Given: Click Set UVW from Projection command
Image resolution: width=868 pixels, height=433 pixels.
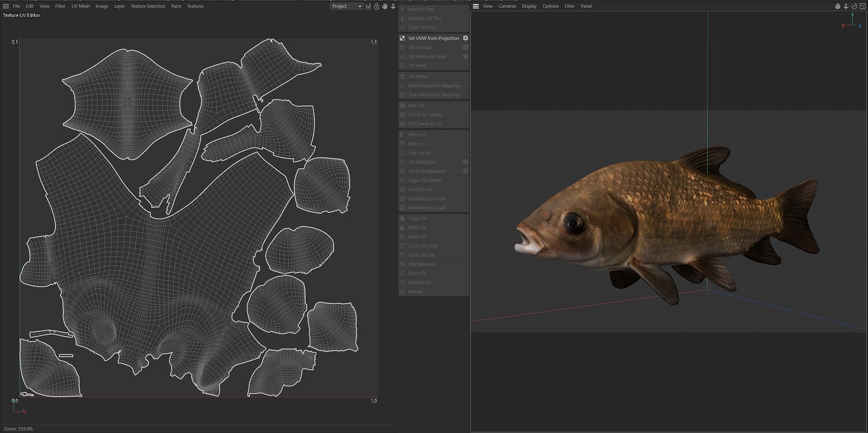Looking at the screenshot, I should [x=433, y=38].
